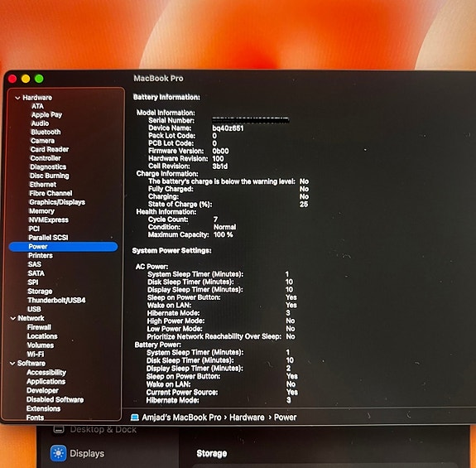Select Storage in the System Information sidebar
Screen dimensions: 476x468
40,292
